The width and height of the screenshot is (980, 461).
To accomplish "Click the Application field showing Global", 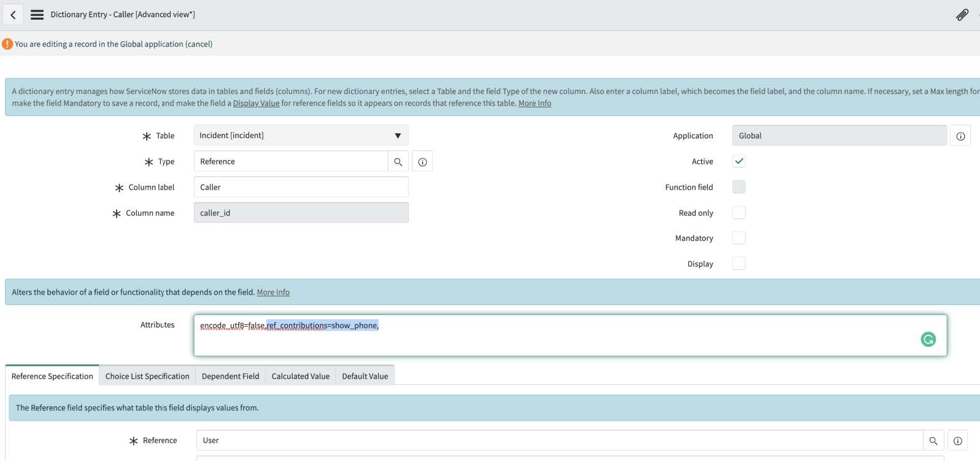I will pyautogui.click(x=839, y=136).
